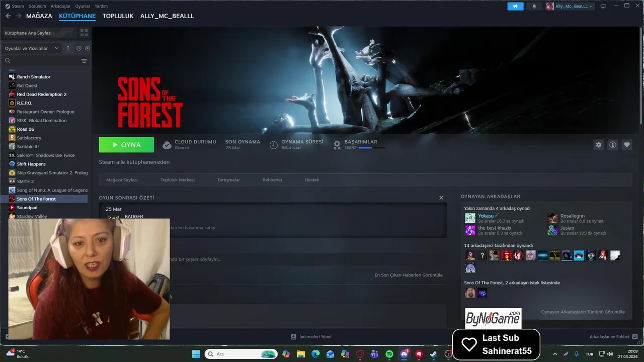Screen dimensions: 644x362
Task: Sort library list with up arrow
Action: 68,48
